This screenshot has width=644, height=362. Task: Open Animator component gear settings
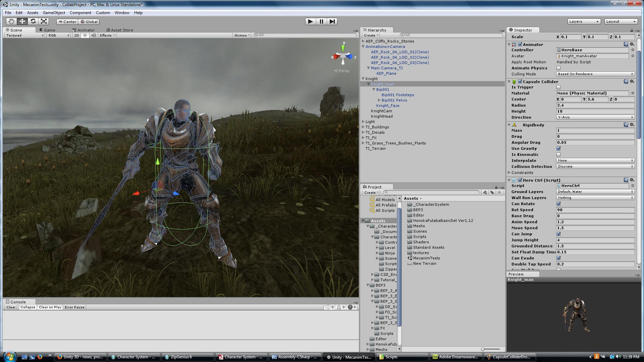632,44
